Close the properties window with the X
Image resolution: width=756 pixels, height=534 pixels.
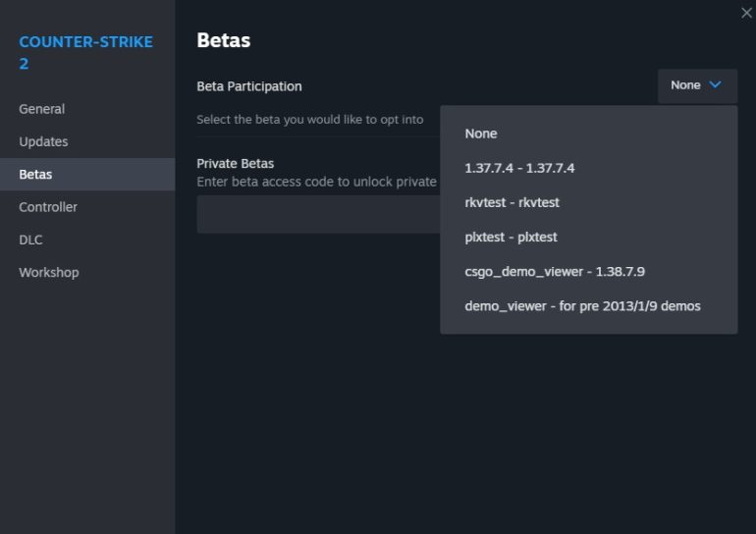tap(745, 13)
